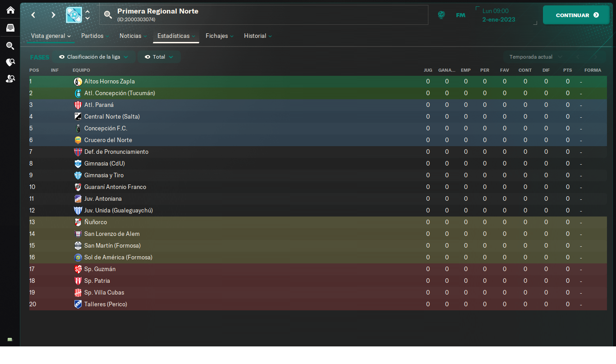This screenshot has height=364, width=616.
Task: Switch to the Estadísticas tab
Action: [176, 36]
